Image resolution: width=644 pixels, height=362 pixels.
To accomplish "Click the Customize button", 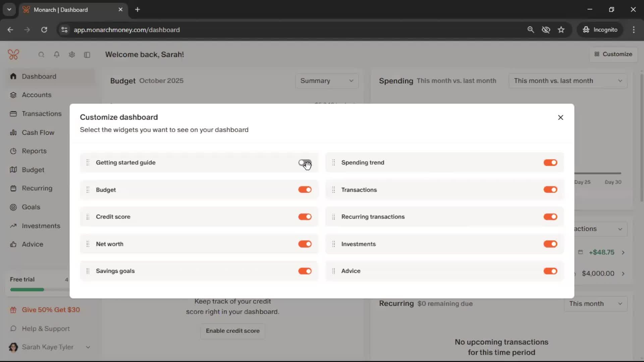I will tap(613, 54).
